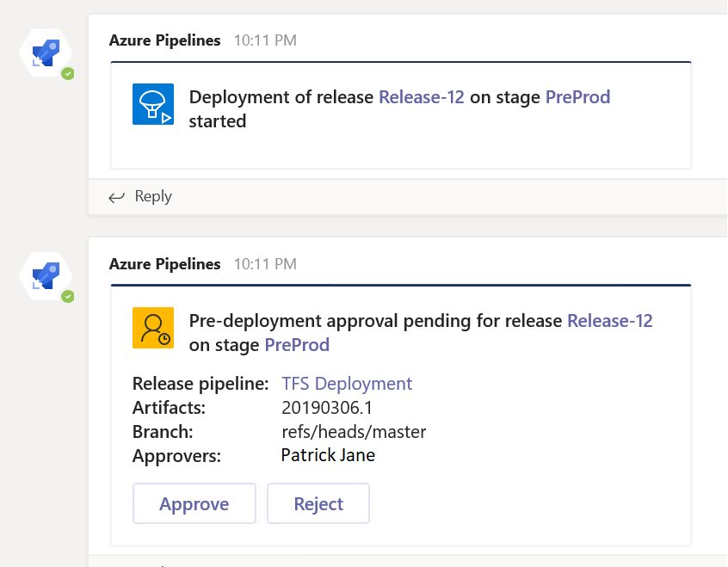
Task: Click approver name Patrick Jane
Action: tap(328, 455)
